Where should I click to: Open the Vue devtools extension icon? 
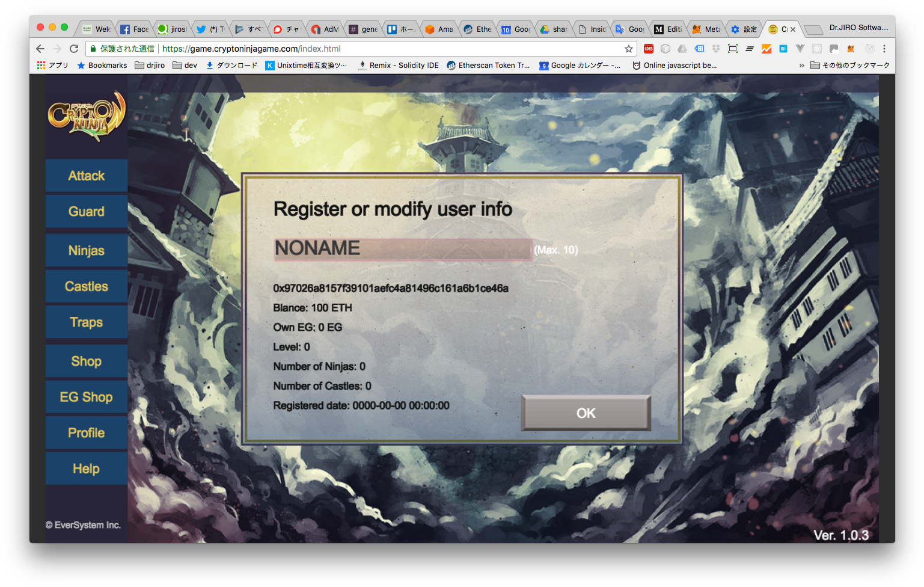tap(800, 49)
